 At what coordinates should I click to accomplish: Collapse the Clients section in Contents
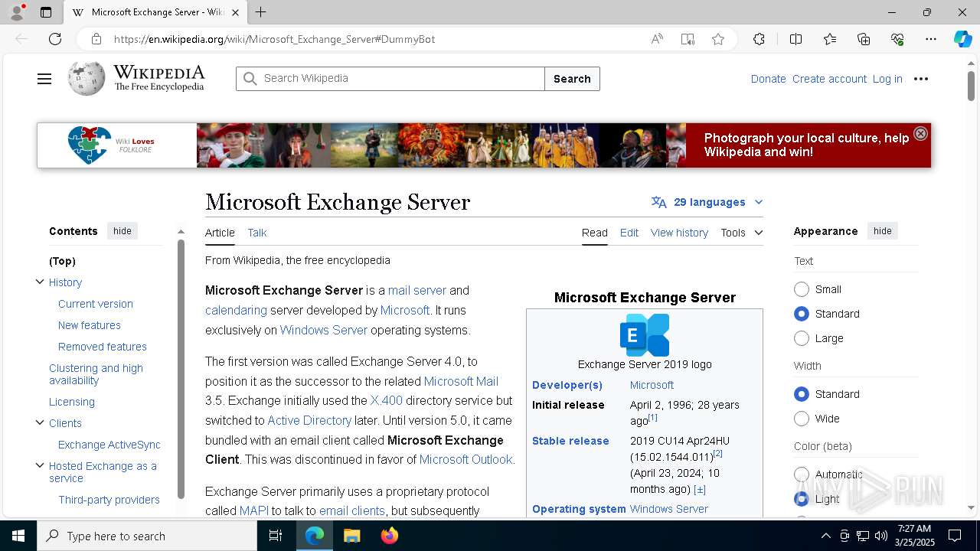tap(40, 423)
